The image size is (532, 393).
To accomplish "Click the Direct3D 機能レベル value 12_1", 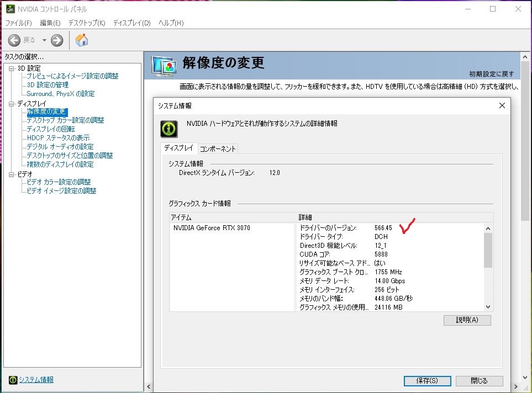I will pyautogui.click(x=380, y=246).
